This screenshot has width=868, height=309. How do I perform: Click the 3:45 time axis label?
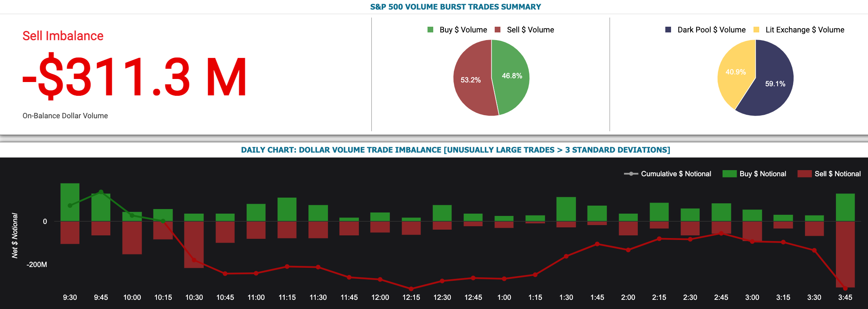[845, 297]
